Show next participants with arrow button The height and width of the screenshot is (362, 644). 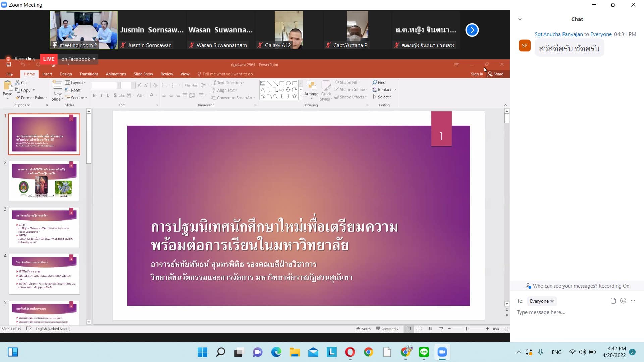click(x=472, y=30)
